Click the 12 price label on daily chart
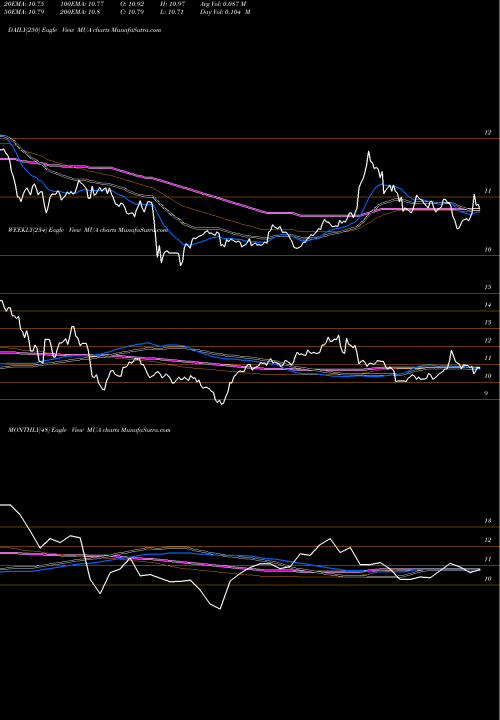This screenshot has height=720, width=500. point(488,133)
